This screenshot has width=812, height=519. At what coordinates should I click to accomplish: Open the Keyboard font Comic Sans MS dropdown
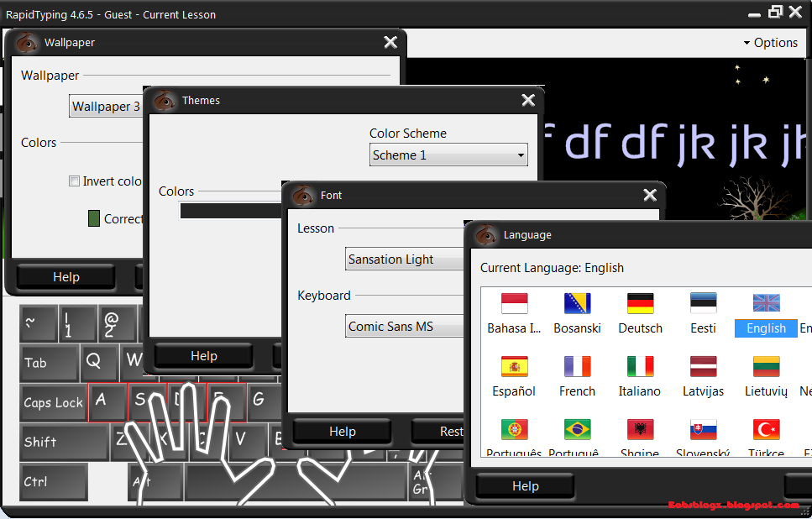[405, 327]
